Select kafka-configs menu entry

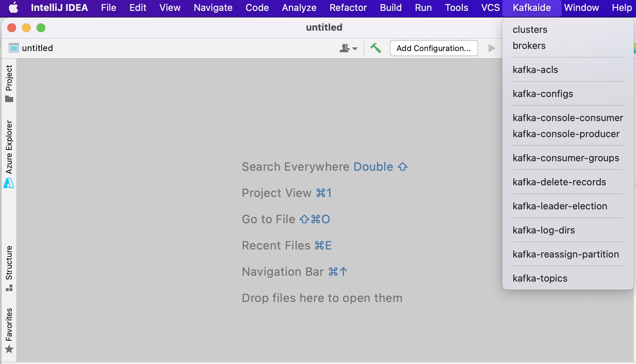568,94
